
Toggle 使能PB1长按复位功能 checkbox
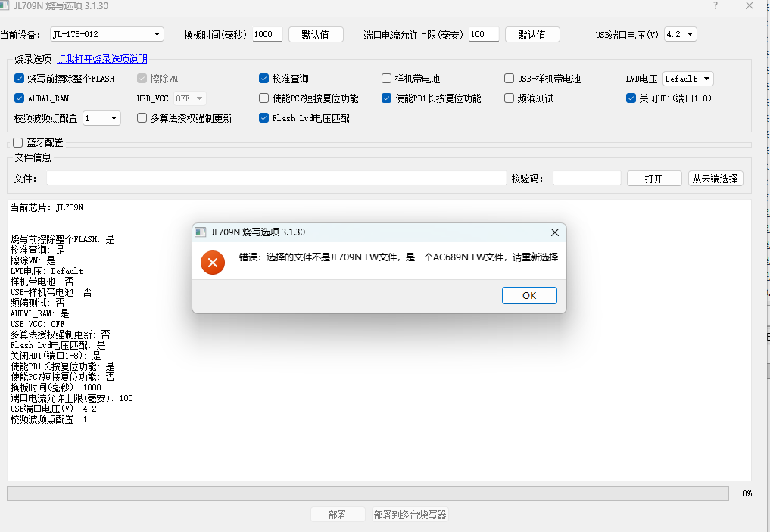(386, 98)
